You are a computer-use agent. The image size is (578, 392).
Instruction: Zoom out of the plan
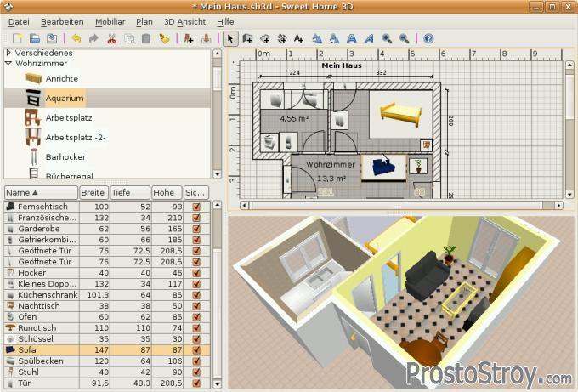click(405, 38)
